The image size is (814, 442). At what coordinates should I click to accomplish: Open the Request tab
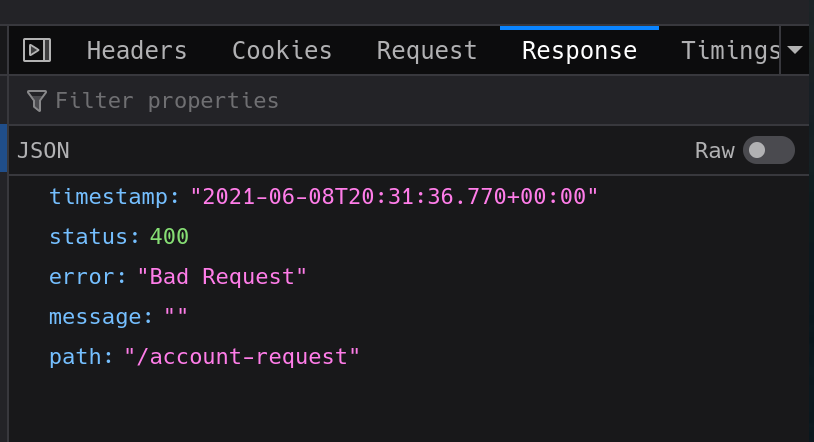pyautogui.click(x=427, y=50)
